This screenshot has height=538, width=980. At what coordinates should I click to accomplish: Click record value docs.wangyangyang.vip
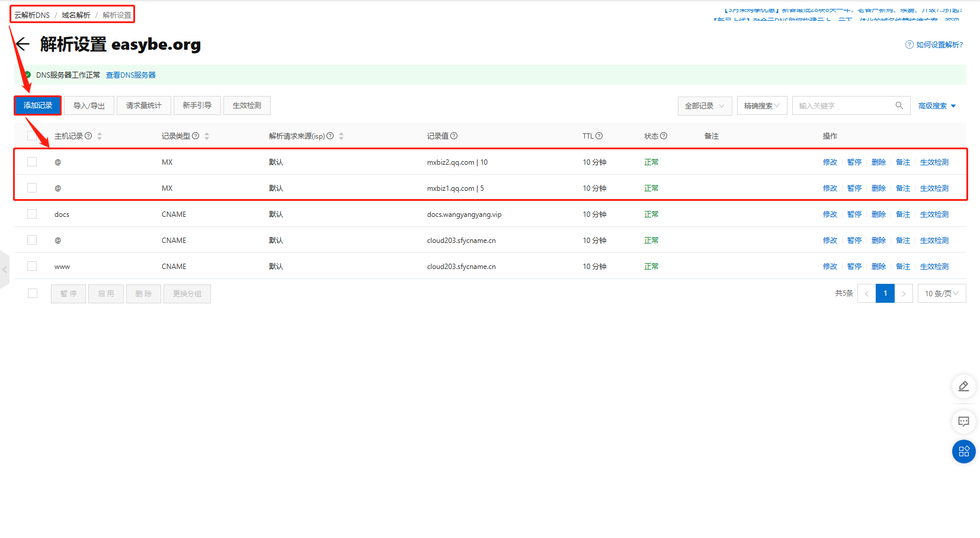coord(464,214)
